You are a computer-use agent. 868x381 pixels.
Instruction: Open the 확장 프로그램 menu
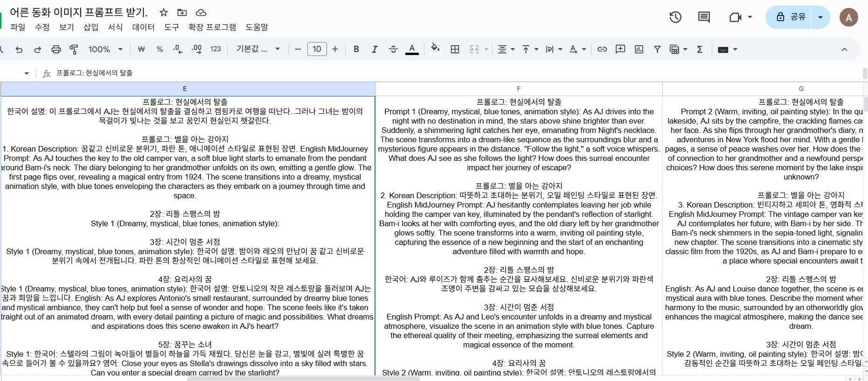212,28
